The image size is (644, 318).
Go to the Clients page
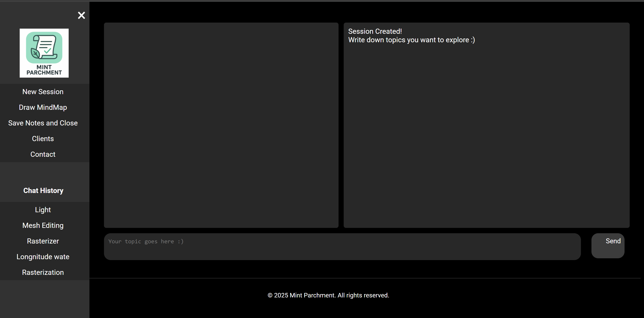43,139
